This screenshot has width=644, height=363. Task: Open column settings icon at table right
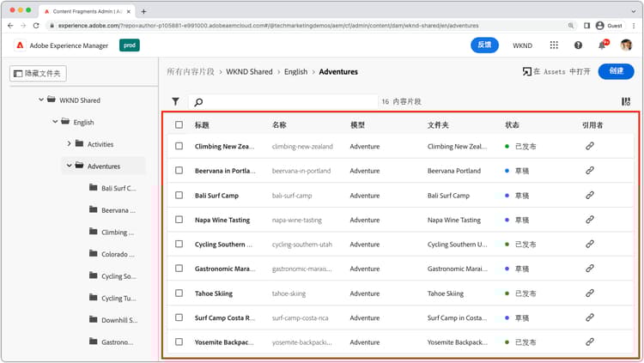(625, 101)
